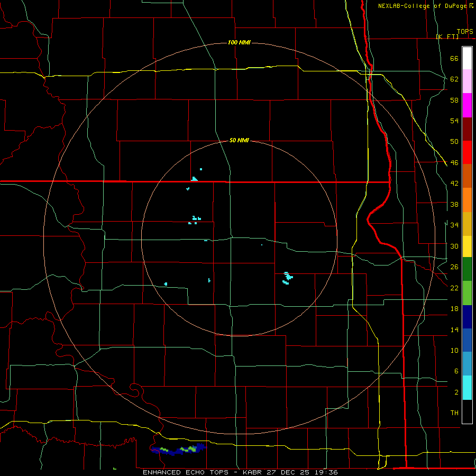This screenshot has width=476, height=476.
Task: Click the legend value 50
Action: tap(454, 142)
